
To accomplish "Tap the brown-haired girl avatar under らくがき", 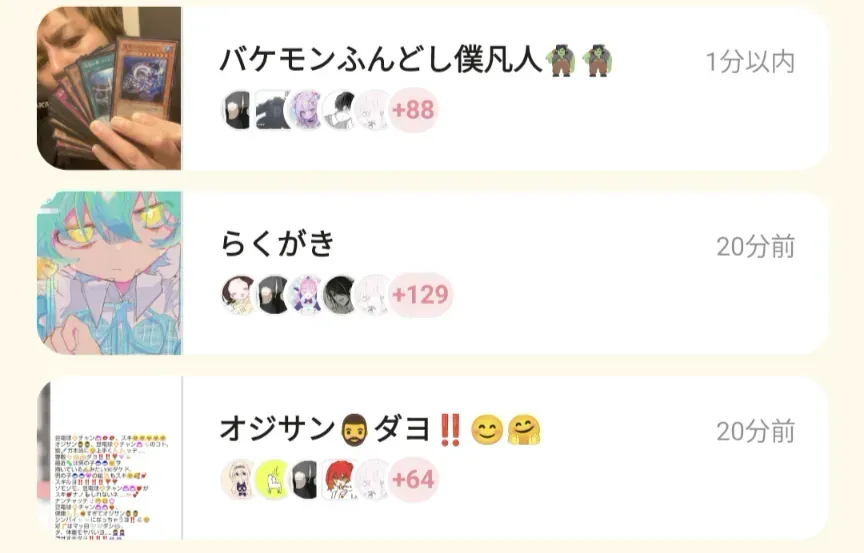I will [238, 295].
